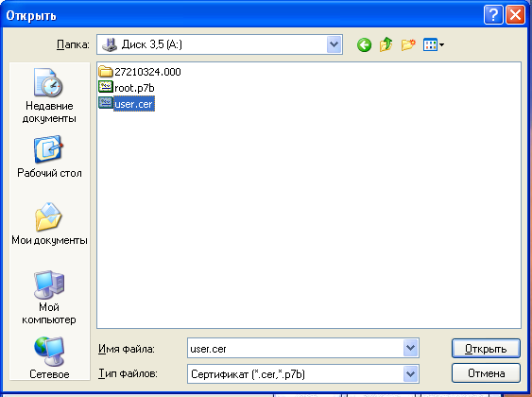
Task: Open Сетевое network places
Action: tap(49, 358)
